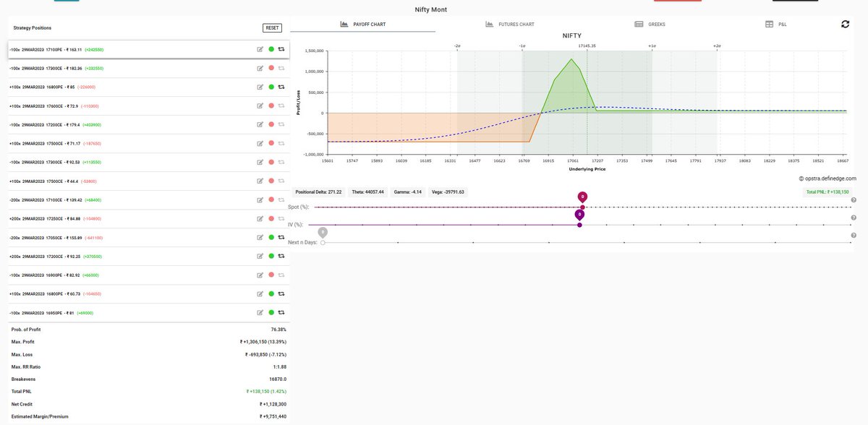868x425 pixels.
Task: Click the Spot (%) slider handle
Action: coord(582,207)
